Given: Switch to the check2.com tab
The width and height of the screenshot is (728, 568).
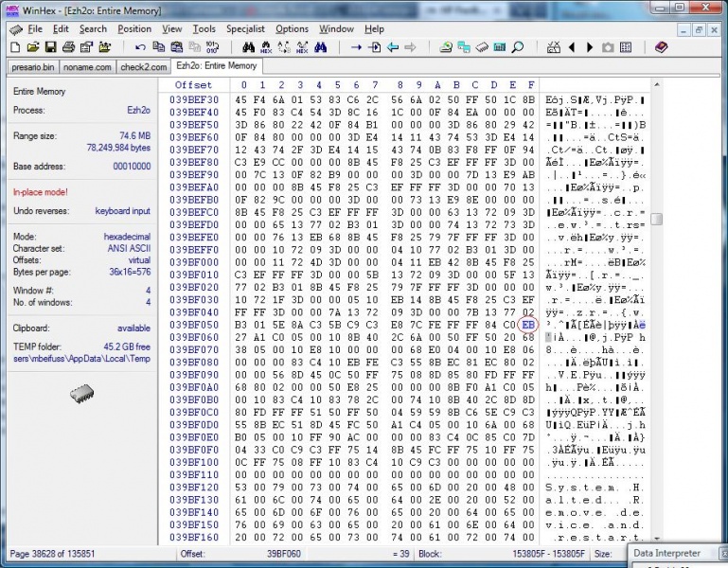Looking at the screenshot, I should tap(144, 67).
